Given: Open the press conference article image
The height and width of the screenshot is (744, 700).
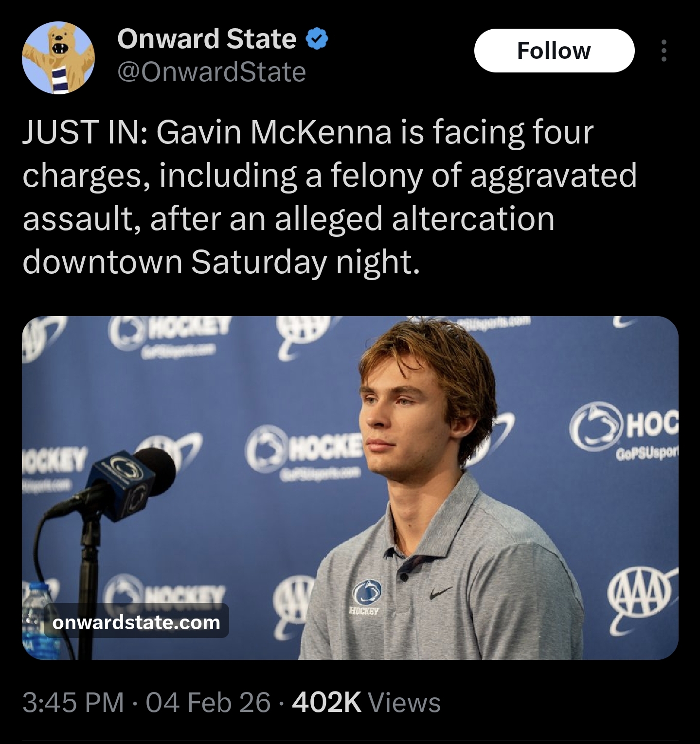Looking at the screenshot, I should click(x=350, y=487).
